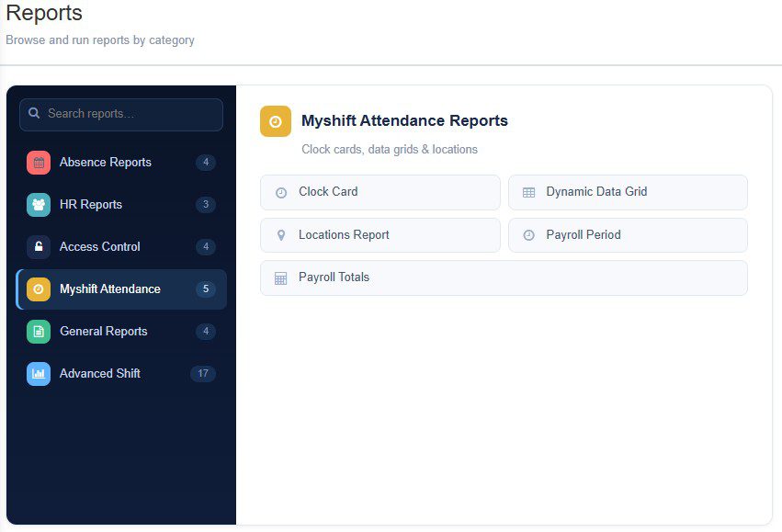Click the large clock icon beside the heading
The width and height of the screenshot is (782, 532).
(x=276, y=121)
